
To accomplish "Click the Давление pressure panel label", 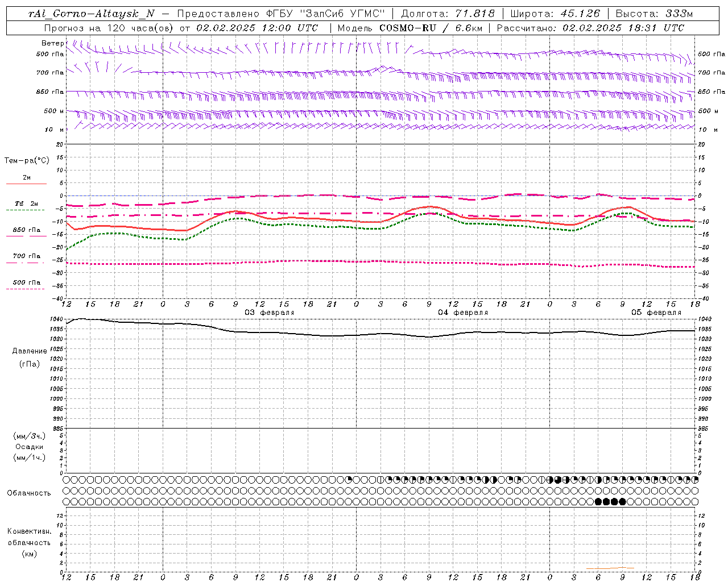I will pyautogui.click(x=29, y=351).
